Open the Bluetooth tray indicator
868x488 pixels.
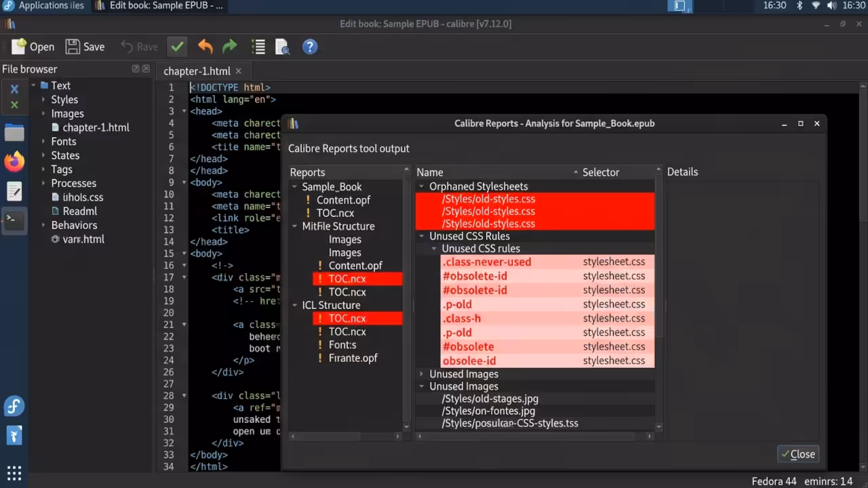pyautogui.click(x=799, y=5)
